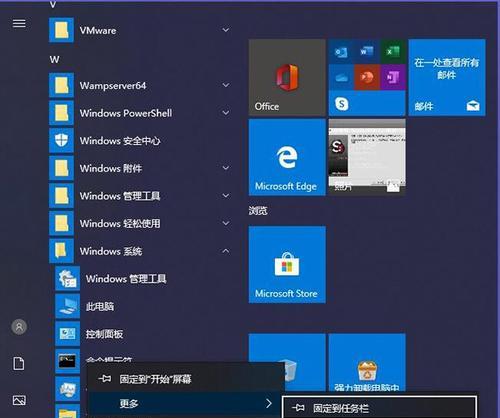The height and width of the screenshot is (418, 500).
Task: Expand the Windows PowerShell chevron
Action: pos(226,113)
